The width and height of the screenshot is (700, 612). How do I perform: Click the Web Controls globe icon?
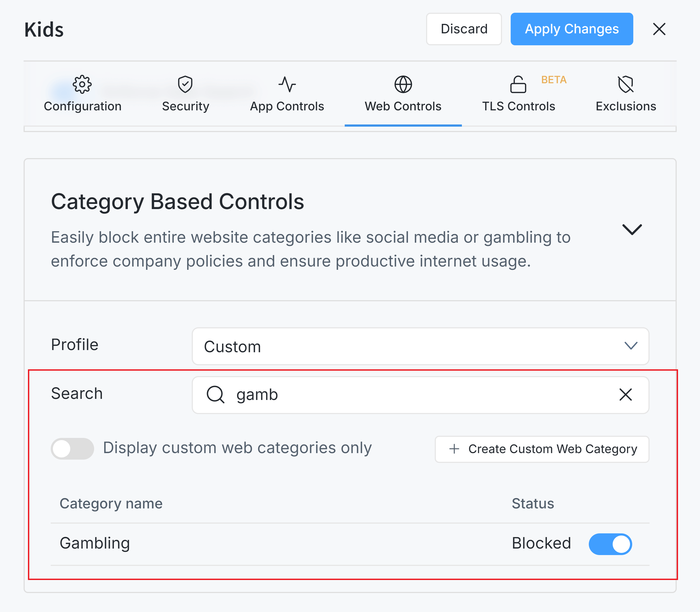(x=403, y=85)
